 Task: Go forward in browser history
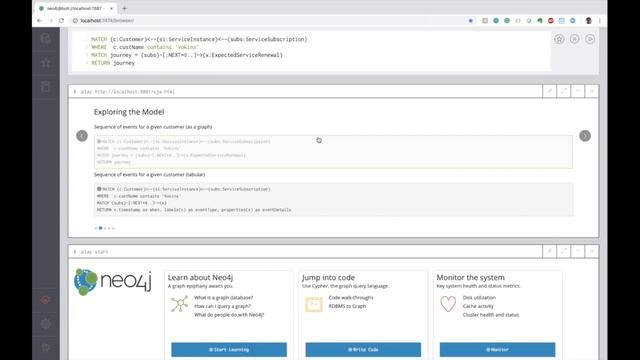tap(51, 20)
